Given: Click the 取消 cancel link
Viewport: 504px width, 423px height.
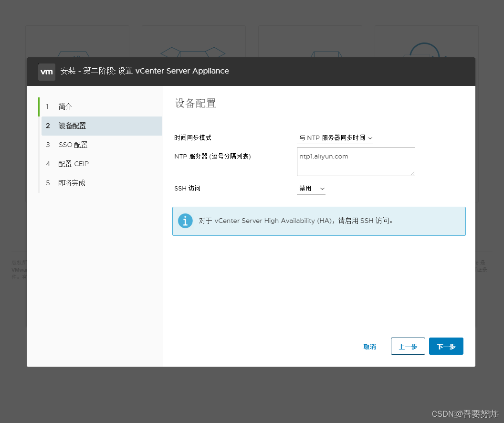Looking at the screenshot, I should (369, 347).
